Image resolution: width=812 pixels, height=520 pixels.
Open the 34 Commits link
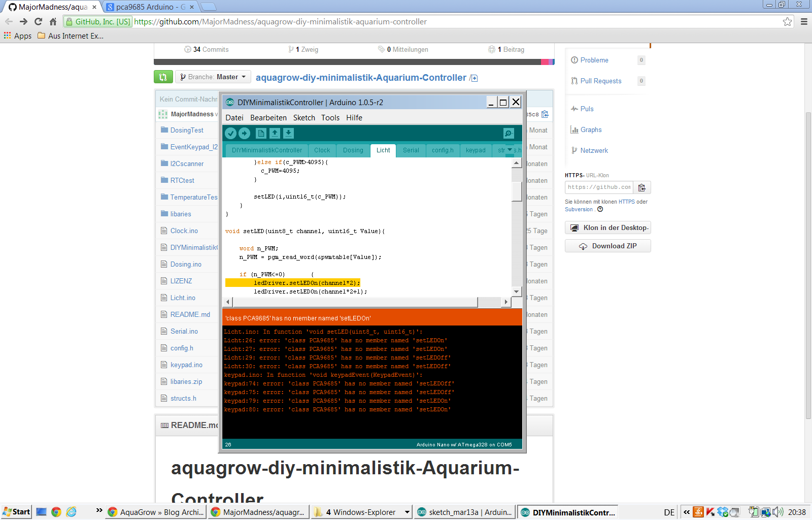[x=207, y=49]
